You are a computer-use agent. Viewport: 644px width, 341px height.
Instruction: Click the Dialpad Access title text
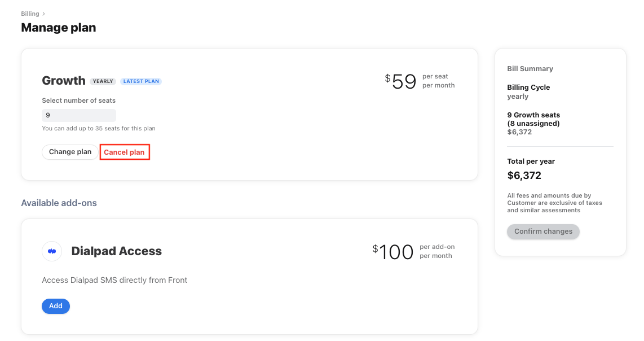(116, 251)
